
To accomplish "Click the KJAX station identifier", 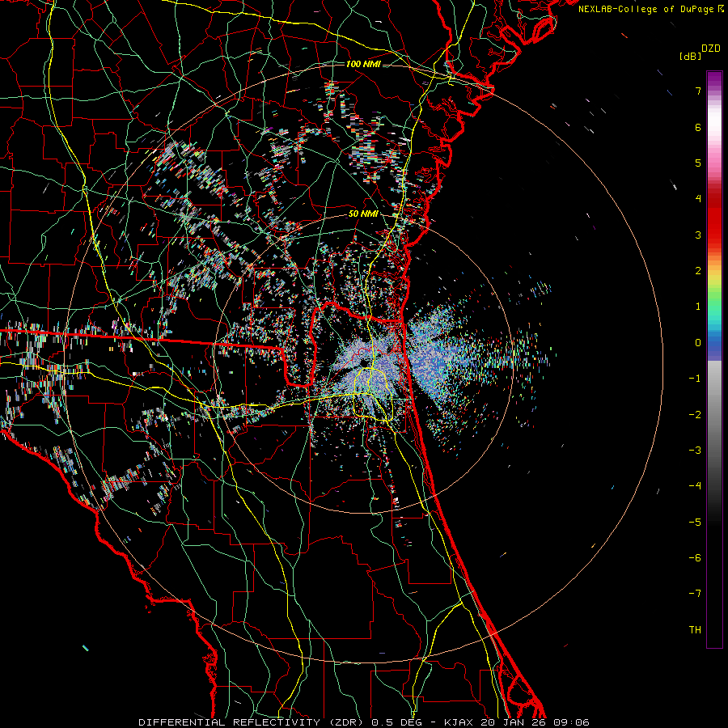I will pyautogui.click(x=459, y=722).
